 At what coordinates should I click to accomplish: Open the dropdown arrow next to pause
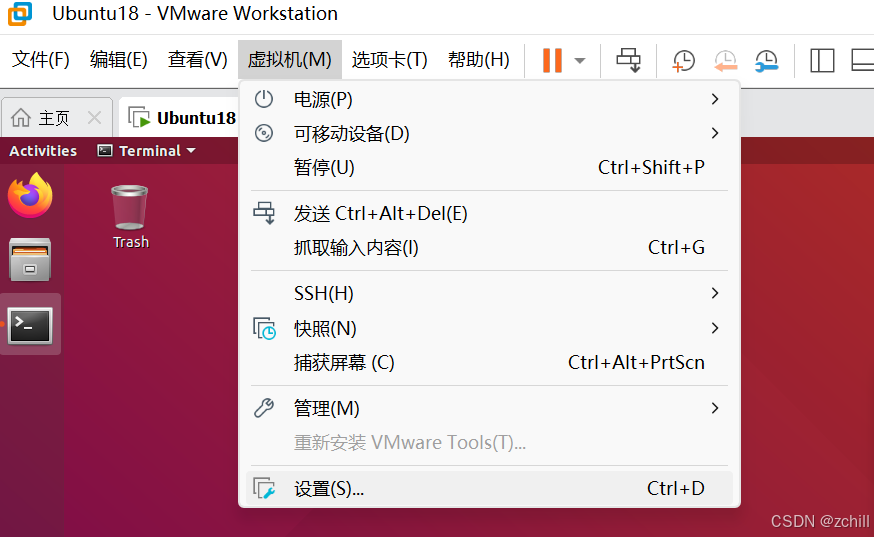[x=580, y=60]
